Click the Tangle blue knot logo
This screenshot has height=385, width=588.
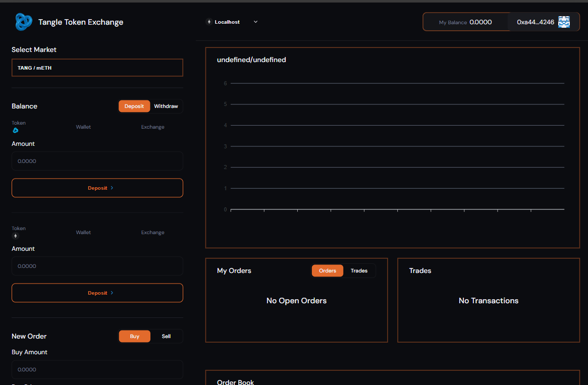coord(24,22)
